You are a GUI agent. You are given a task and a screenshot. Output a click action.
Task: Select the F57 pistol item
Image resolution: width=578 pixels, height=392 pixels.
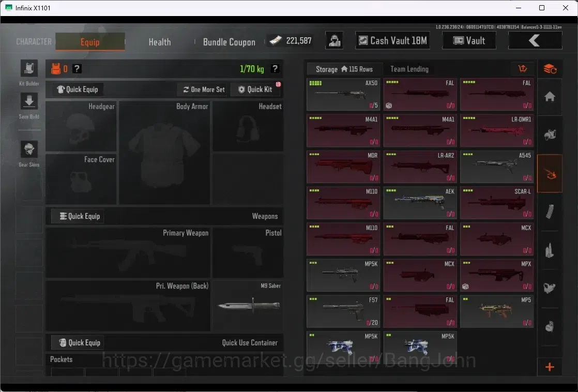[343, 311]
